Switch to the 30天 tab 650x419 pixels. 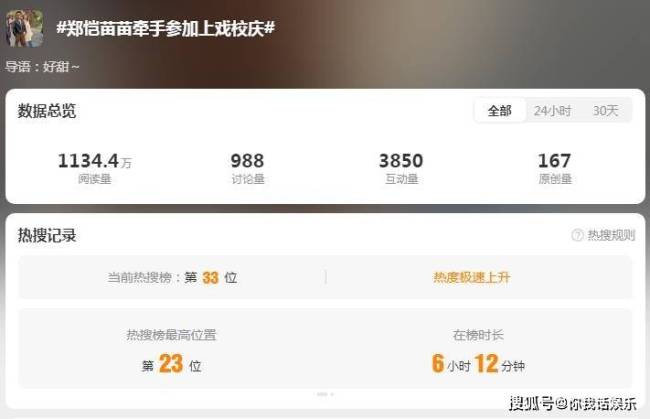[x=606, y=111]
